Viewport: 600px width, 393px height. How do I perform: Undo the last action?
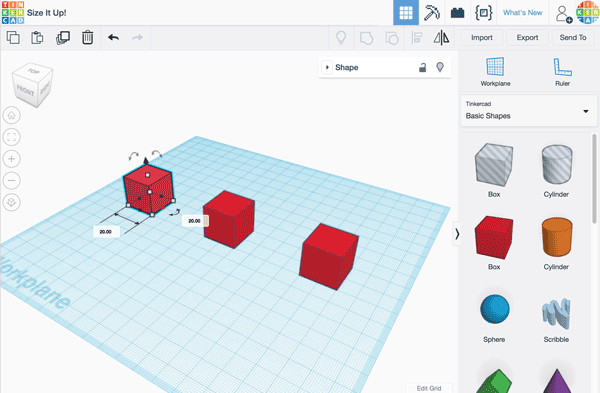tap(113, 38)
